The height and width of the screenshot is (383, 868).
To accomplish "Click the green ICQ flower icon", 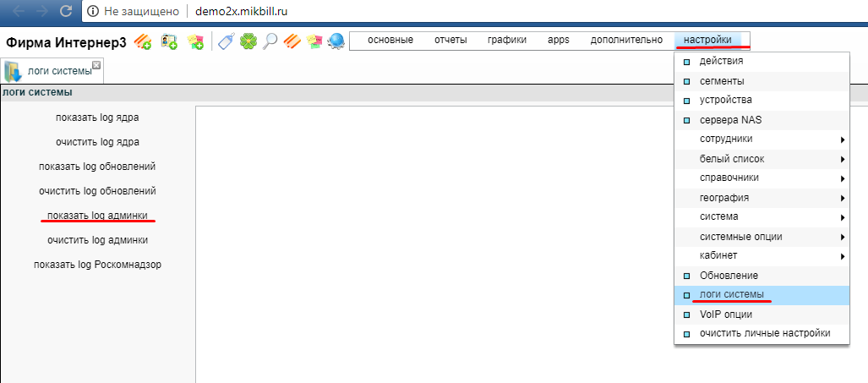I will [x=248, y=41].
